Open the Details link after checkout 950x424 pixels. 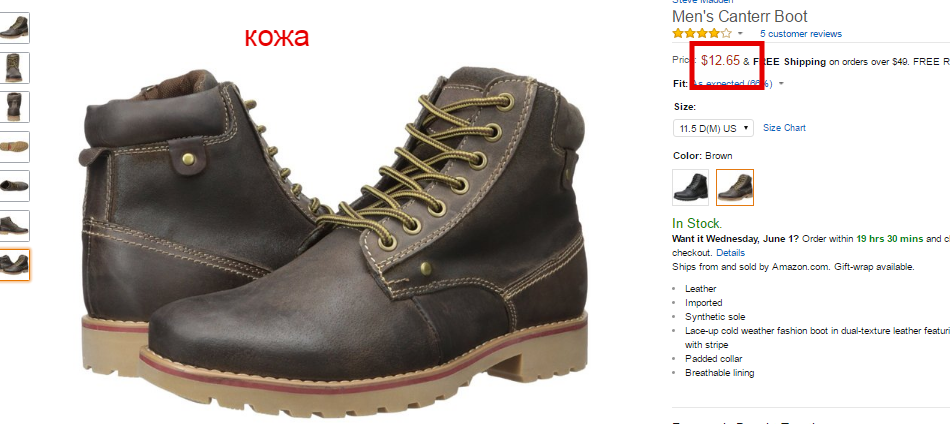click(x=730, y=253)
